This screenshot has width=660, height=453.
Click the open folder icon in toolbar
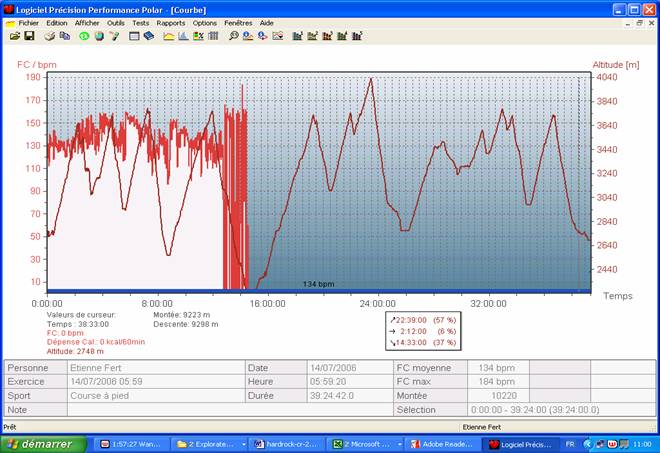tap(15, 36)
